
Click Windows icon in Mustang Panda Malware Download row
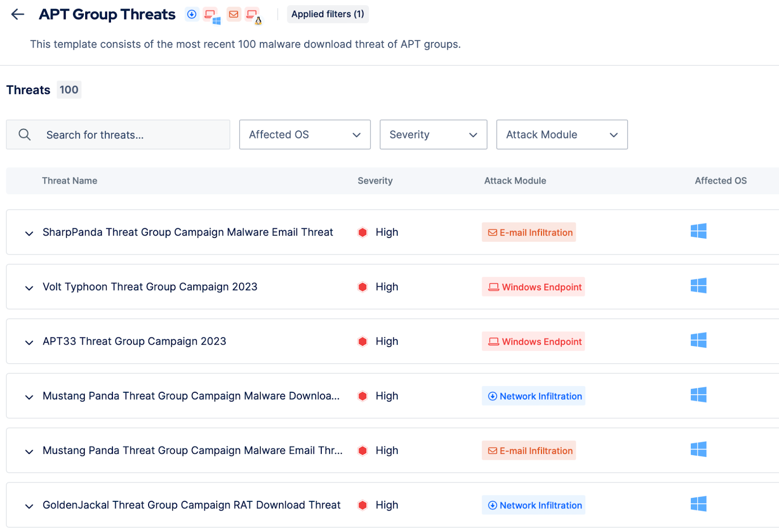tap(698, 394)
